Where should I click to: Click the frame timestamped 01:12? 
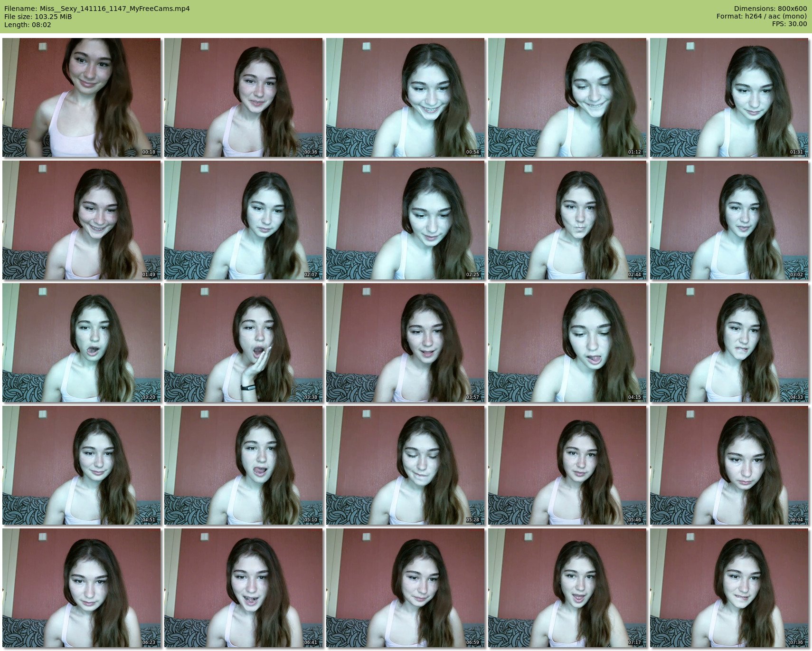click(567, 97)
